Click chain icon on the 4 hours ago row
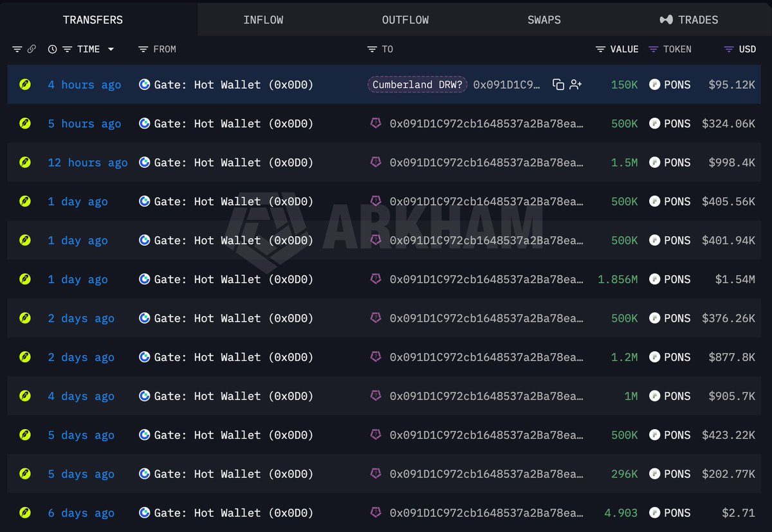The image size is (772, 532). point(25,84)
